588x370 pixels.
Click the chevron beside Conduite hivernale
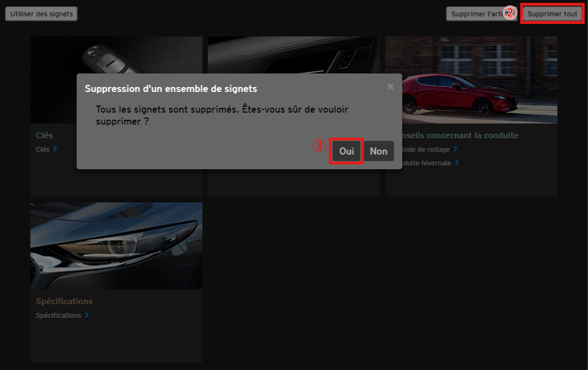coord(457,163)
